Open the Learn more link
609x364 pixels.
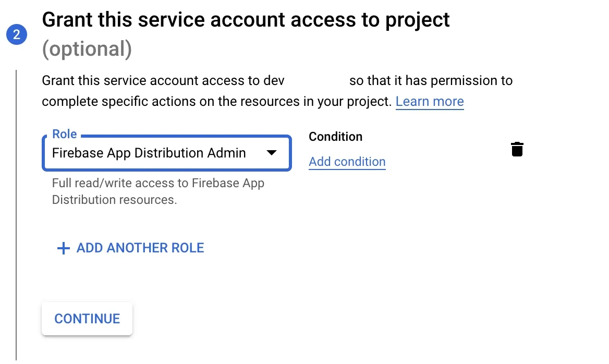click(x=430, y=101)
